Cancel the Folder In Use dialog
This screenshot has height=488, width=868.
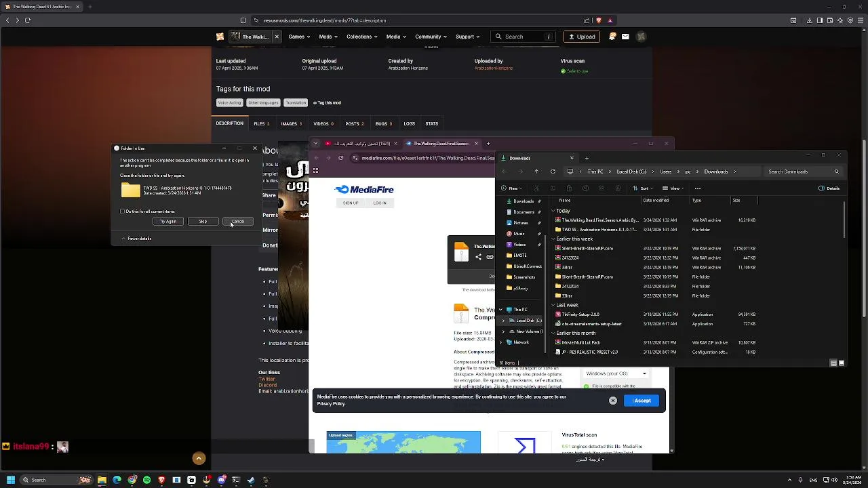coord(238,222)
